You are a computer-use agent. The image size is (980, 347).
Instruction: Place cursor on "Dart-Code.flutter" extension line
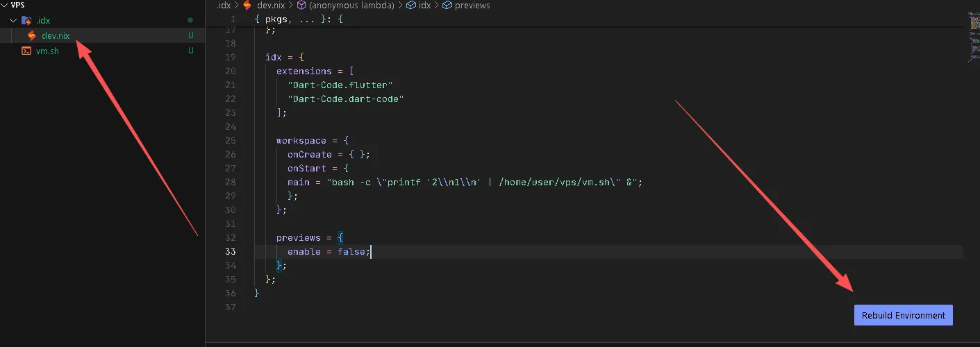(340, 85)
